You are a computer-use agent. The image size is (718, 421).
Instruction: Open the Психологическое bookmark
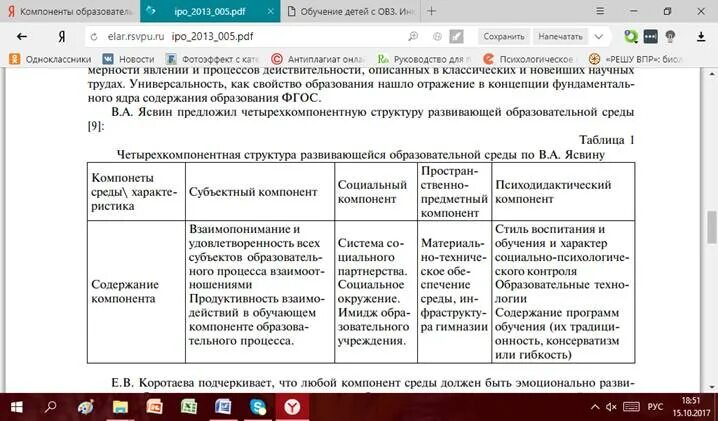[528, 59]
